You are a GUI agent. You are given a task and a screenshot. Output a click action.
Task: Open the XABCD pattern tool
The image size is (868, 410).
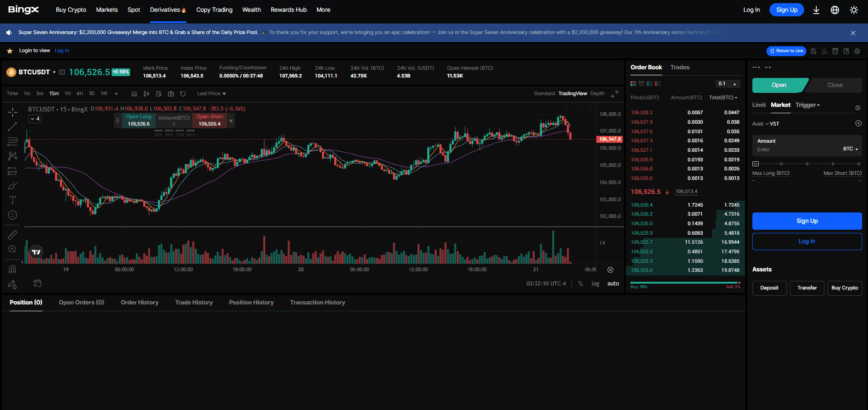click(x=12, y=155)
